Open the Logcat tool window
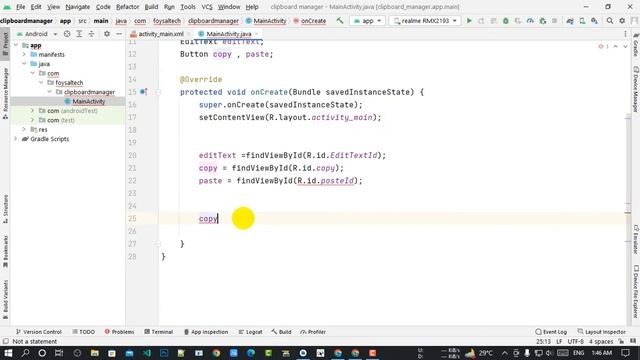The image size is (640, 360). pos(250,332)
